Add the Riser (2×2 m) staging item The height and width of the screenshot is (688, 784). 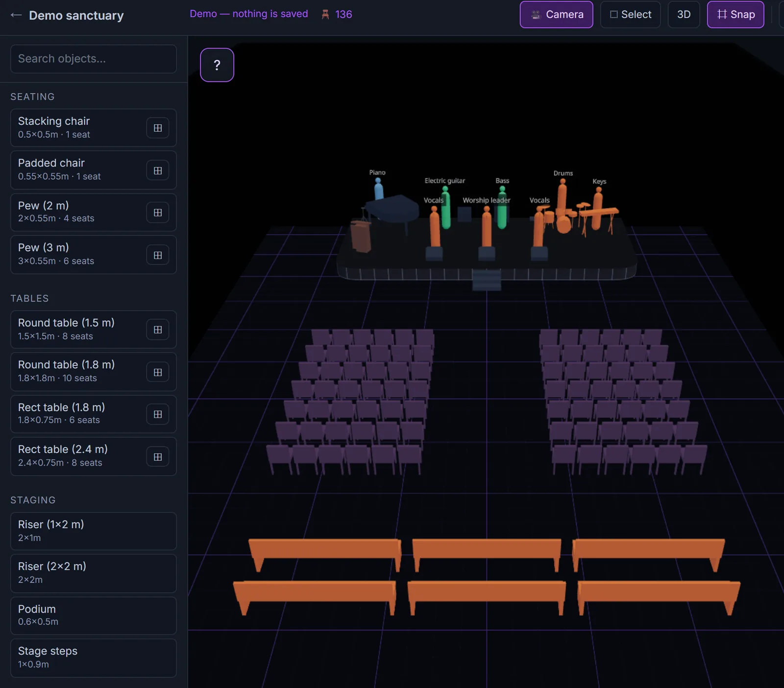pos(94,573)
